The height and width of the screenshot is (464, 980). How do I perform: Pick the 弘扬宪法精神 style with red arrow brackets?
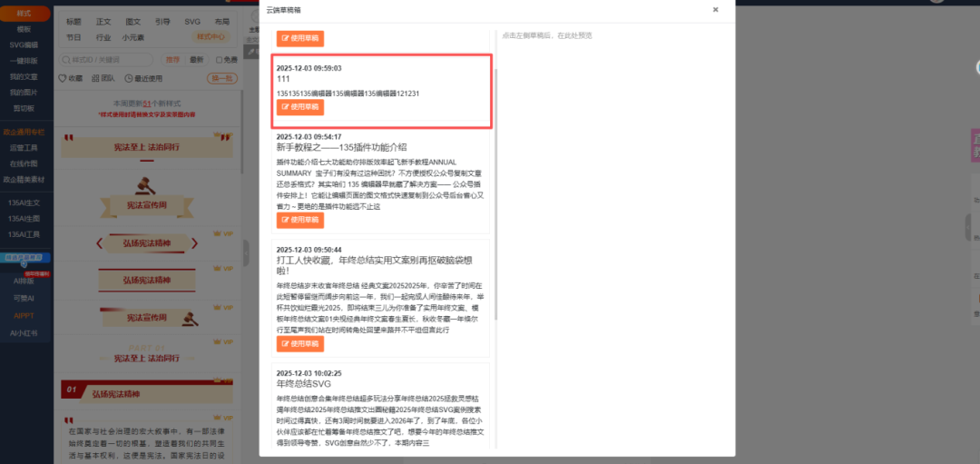147,242
